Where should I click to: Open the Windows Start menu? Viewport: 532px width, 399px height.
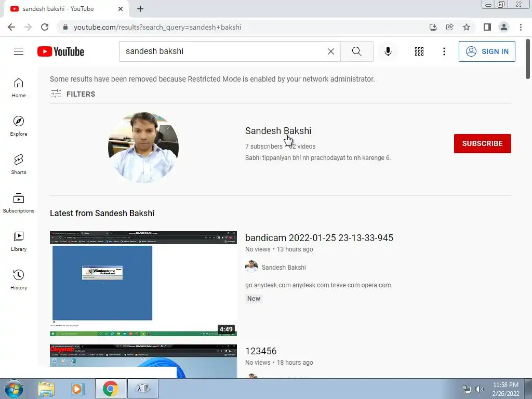coord(14,389)
